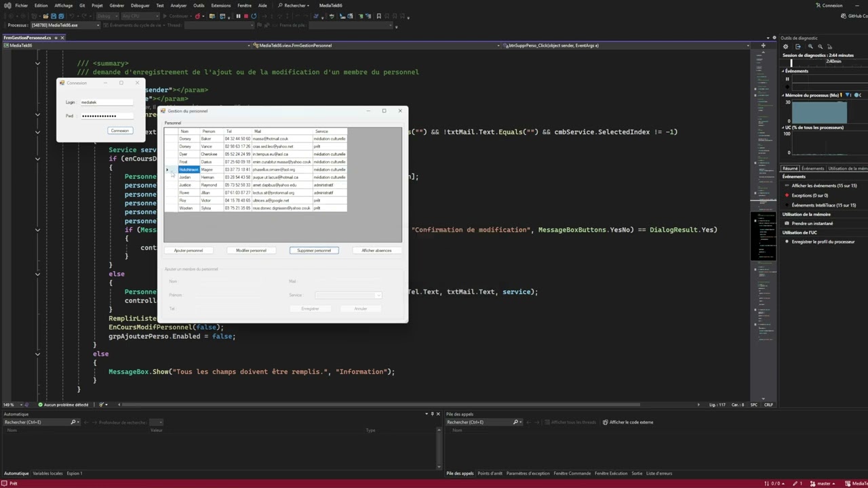
Task: Open the Extensions menu
Action: tap(221, 5)
